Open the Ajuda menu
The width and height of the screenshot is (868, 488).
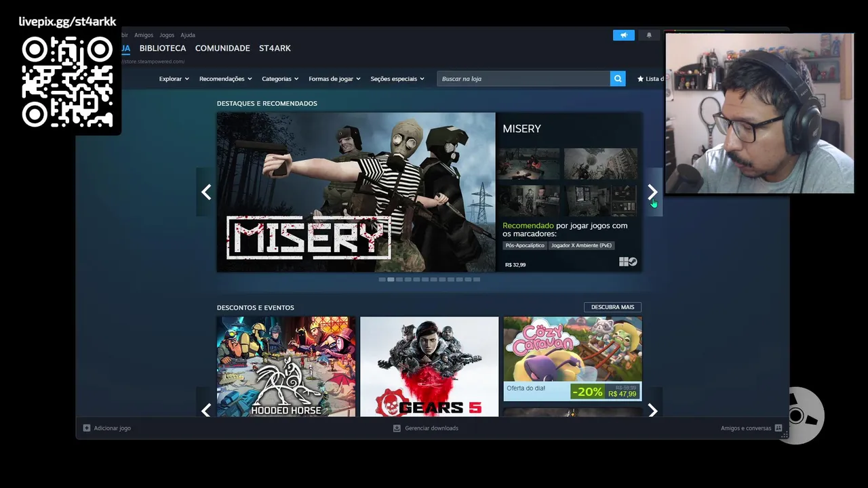[188, 35]
